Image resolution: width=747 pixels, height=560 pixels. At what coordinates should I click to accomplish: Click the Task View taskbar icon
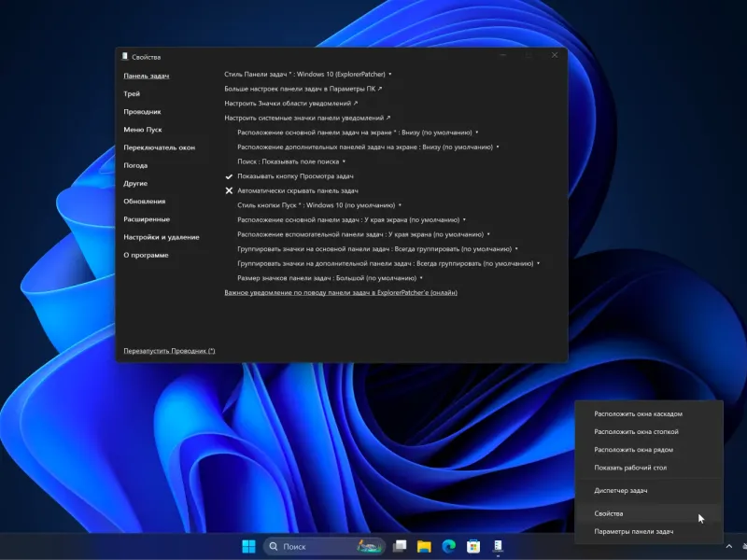click(400, 546)
